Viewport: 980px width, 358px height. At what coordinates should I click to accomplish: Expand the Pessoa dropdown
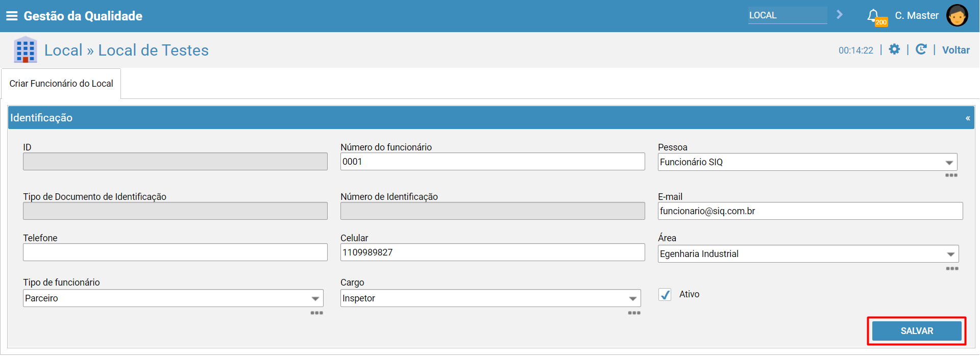point(949,163)
